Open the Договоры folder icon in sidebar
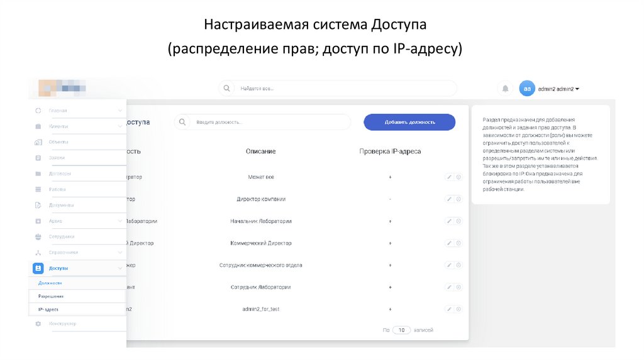 pyautogui.click(x=38, y=174)
